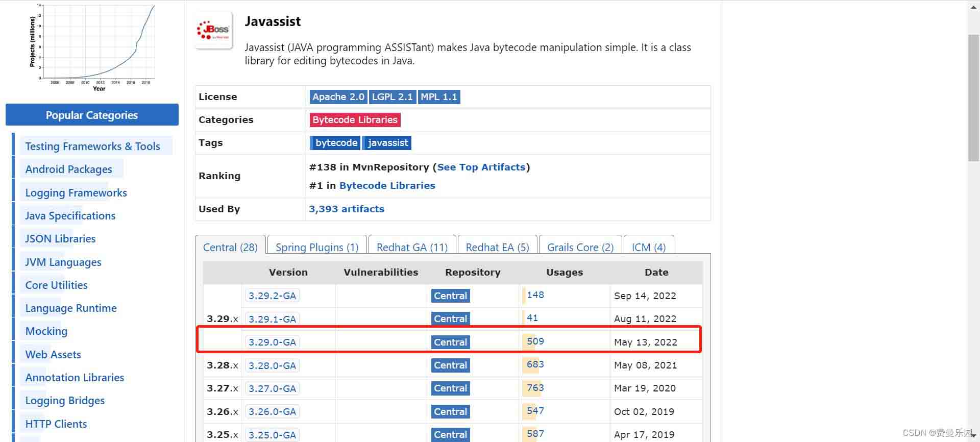Open the 3,393 artifacts link
This screenshot has width=980, height=442.
(346, 209)
